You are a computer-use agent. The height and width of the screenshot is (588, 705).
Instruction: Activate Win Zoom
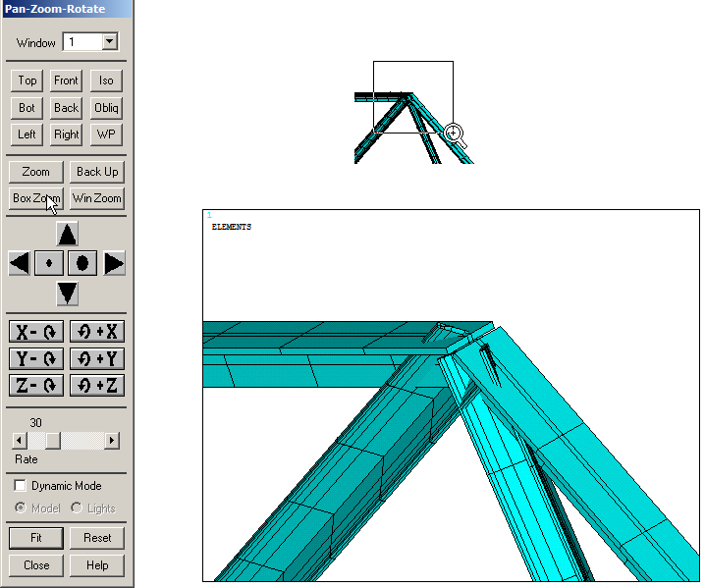point(97,198)
